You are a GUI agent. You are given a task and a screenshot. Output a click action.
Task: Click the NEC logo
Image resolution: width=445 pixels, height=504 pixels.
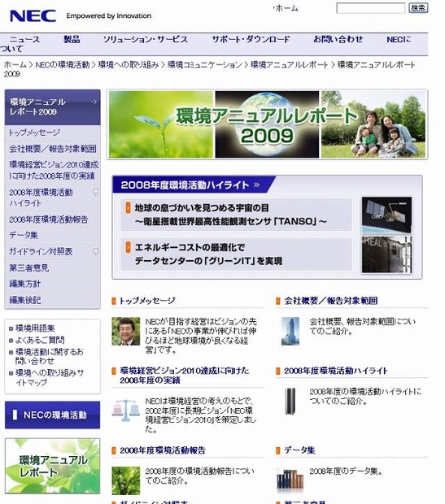[x=33, y=15]
